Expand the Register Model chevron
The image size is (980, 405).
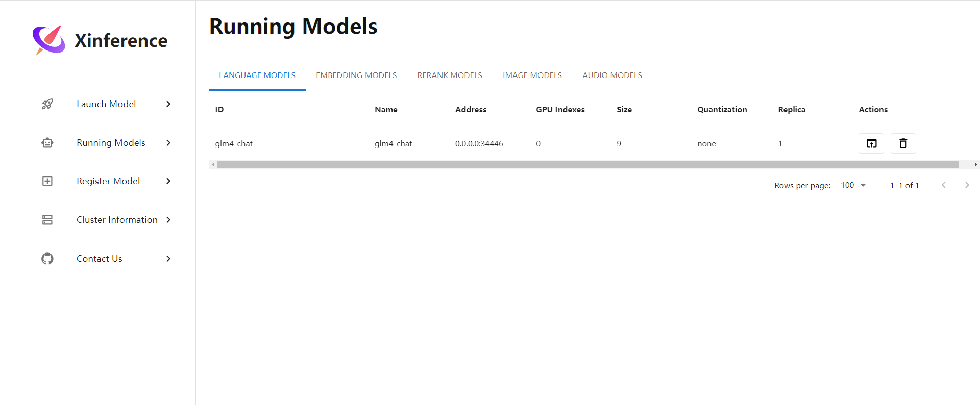pyautogui.click(x=168, y=181)
